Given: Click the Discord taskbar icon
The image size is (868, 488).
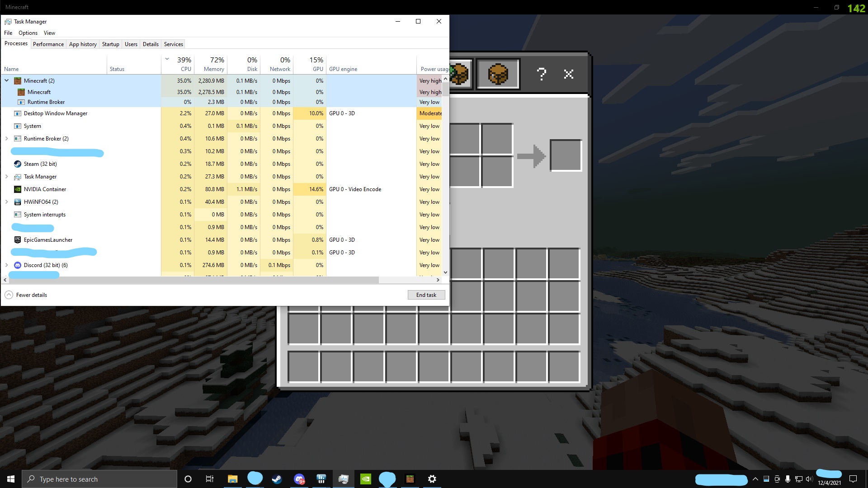Looking at the screenshot, I should coord(299,479).
